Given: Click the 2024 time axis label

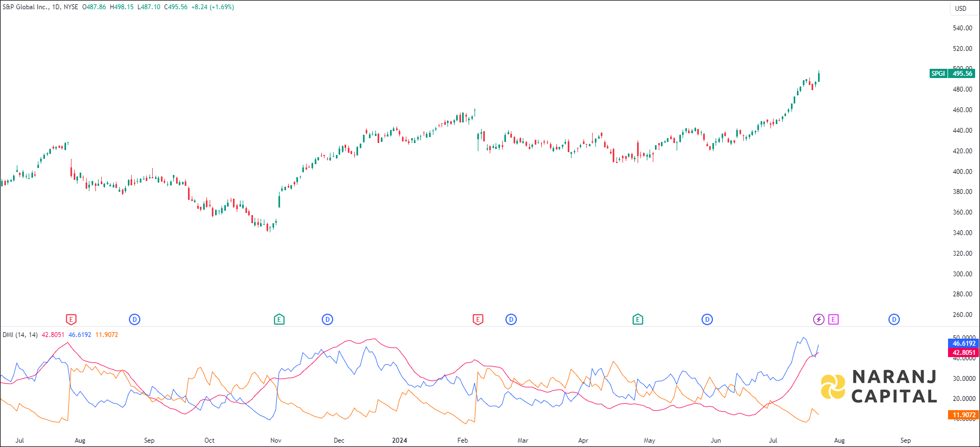Looking at the screenshot, I should [x=400, y=440].
